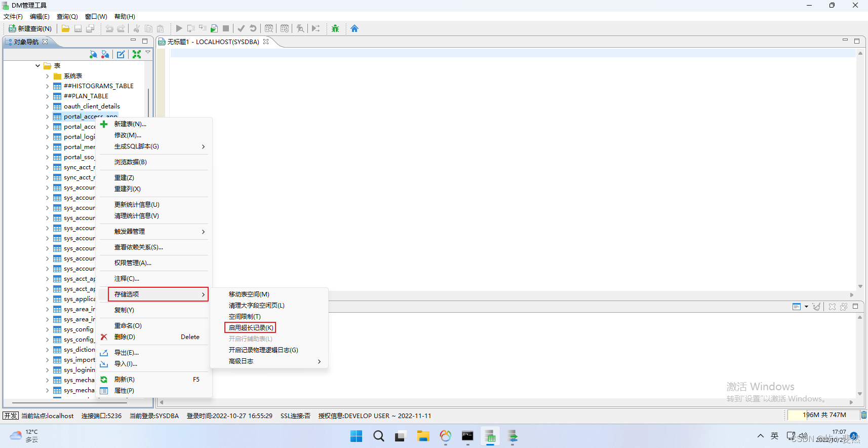
Task: Click the copy toolbar icon
Action: point(148,28)
